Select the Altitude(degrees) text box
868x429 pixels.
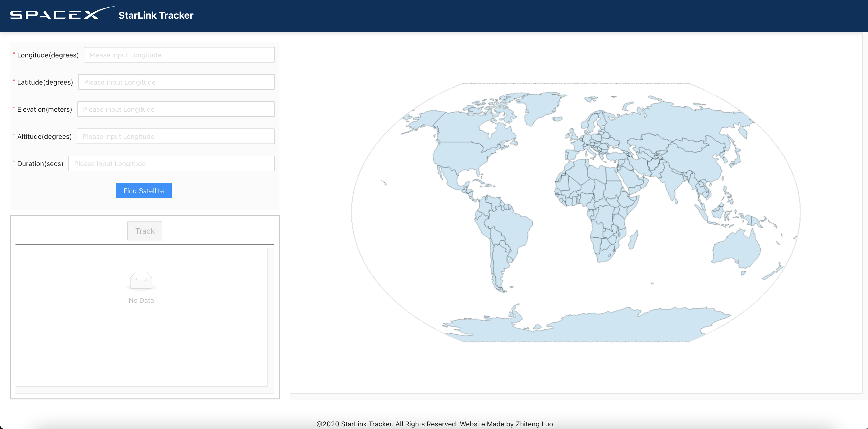coord(176,136)
